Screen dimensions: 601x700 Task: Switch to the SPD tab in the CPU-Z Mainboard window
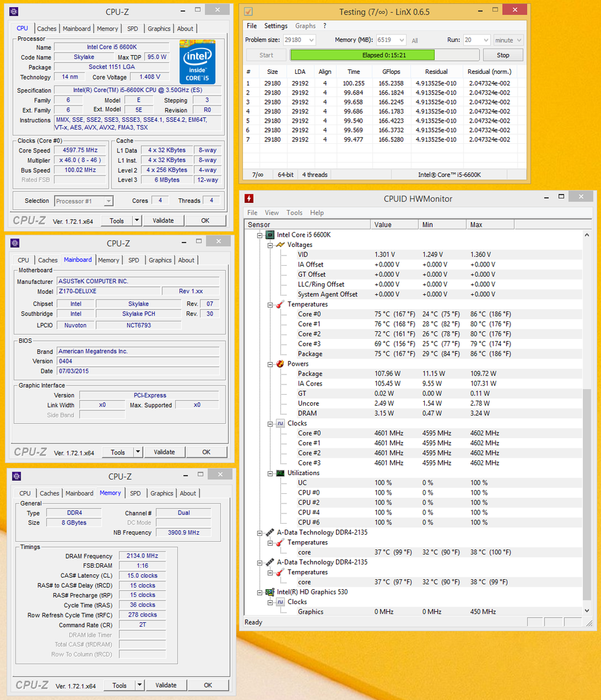(133, 261)
